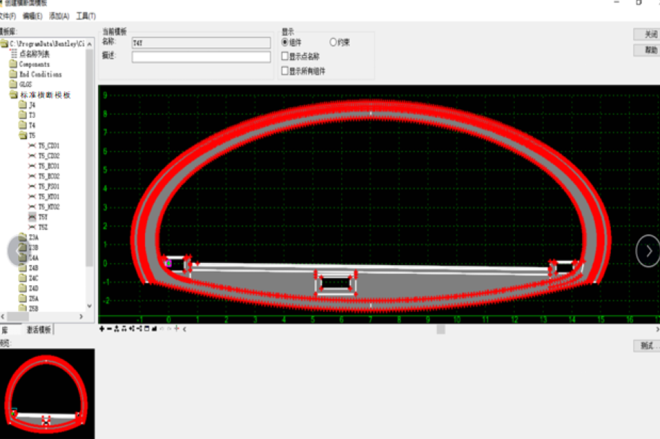Click the right arrow circle on the canvas
This screenshot has width=660, height=439.
coord(648,250)
